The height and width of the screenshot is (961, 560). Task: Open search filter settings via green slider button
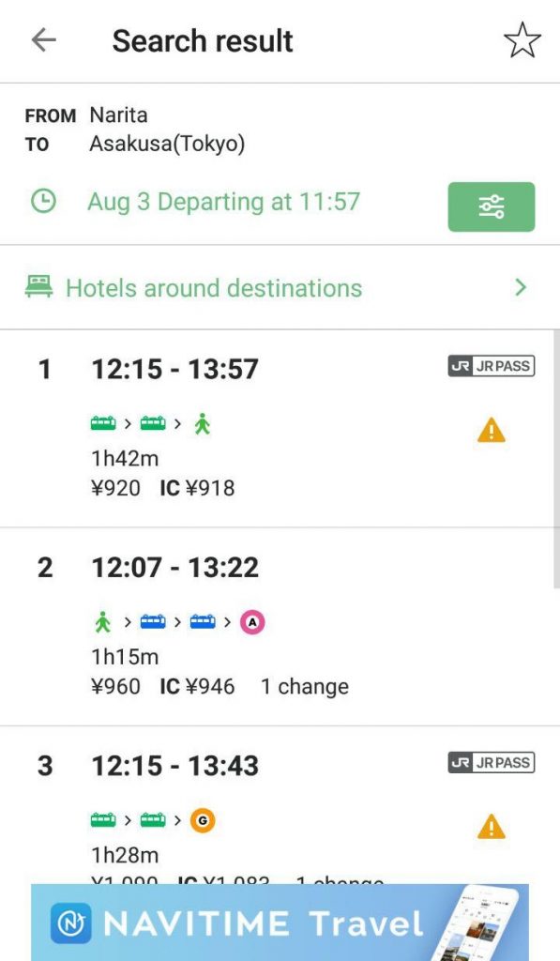coord(491,206)
